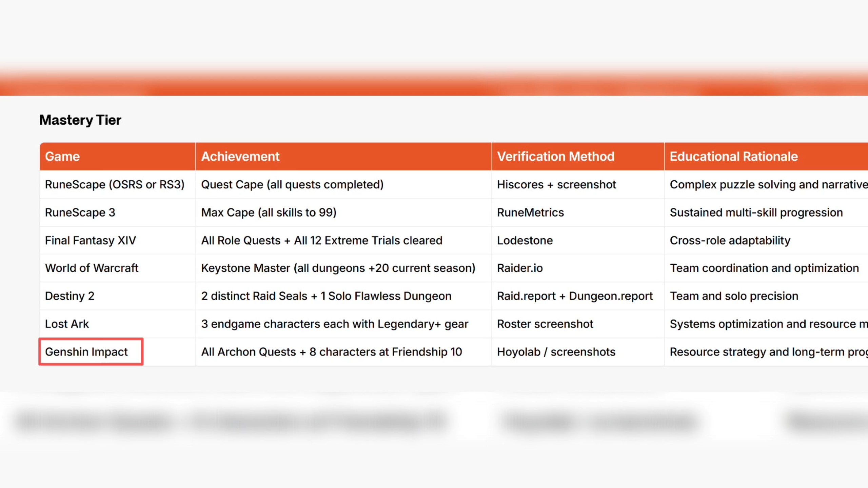Click Hoyolab / screenshots verification cell
This screenshot has width=868, height=488.
(578, 352)
